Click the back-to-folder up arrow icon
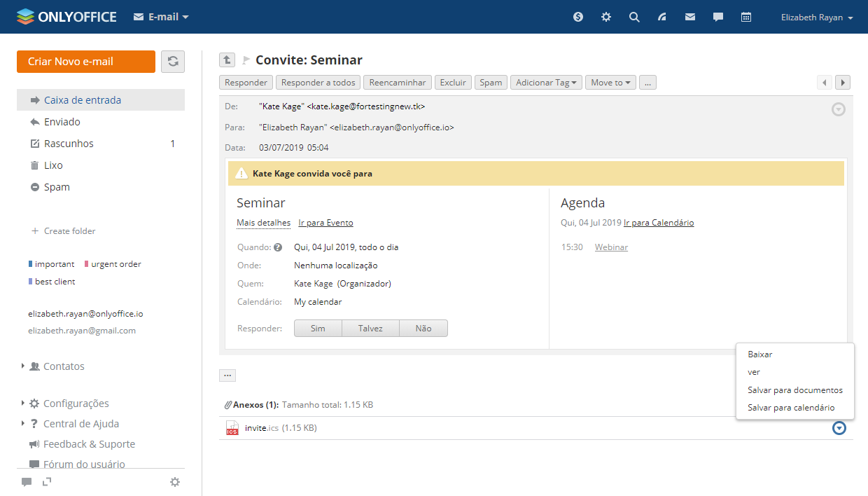 pyautogui.click(x=227, y=60)
